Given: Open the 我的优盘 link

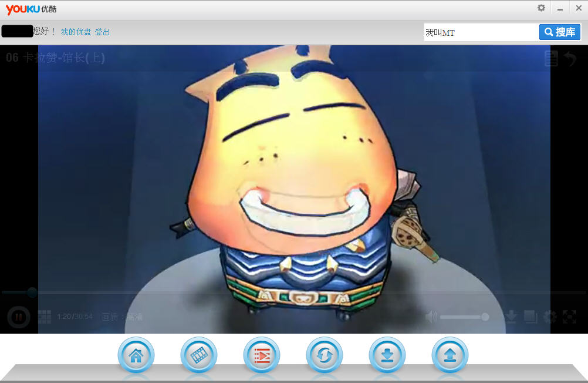Looking at the screenshot, I should click(76, 32).
